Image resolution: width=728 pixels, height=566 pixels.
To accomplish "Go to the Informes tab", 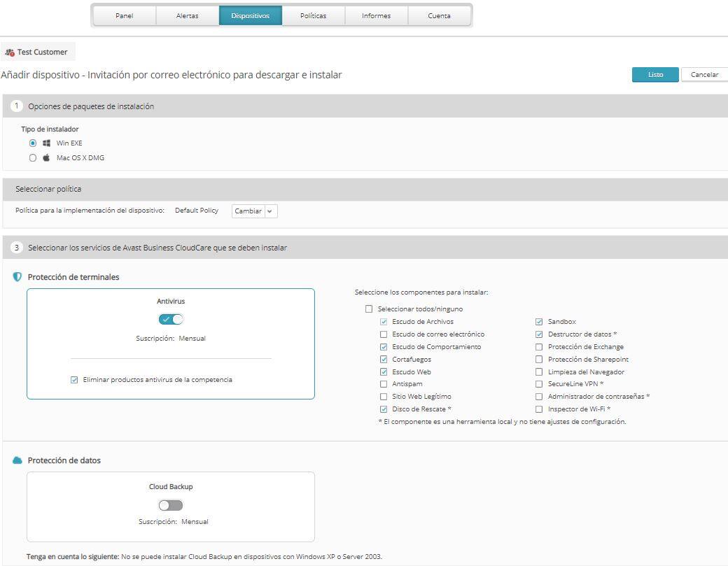I will (x=376, y=16).
